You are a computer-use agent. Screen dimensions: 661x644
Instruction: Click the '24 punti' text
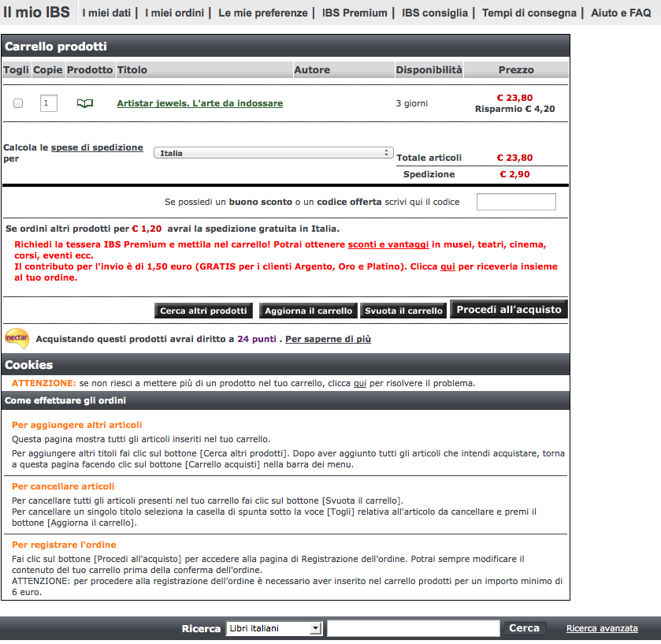(257, 339)
